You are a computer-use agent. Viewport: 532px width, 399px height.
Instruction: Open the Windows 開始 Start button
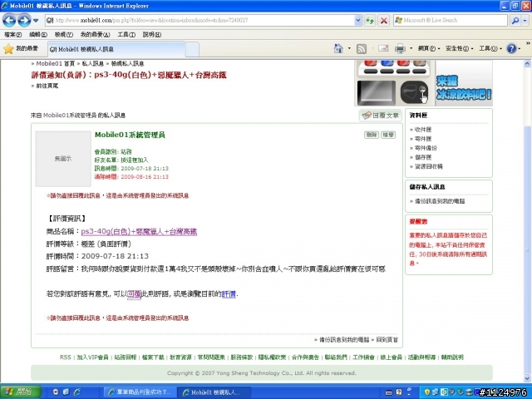(x=20, y=392)
